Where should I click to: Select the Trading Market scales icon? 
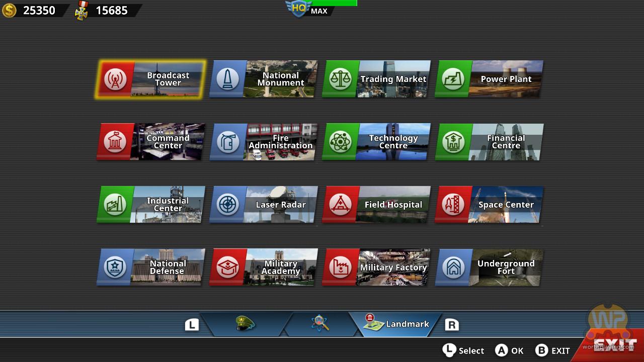341,79
